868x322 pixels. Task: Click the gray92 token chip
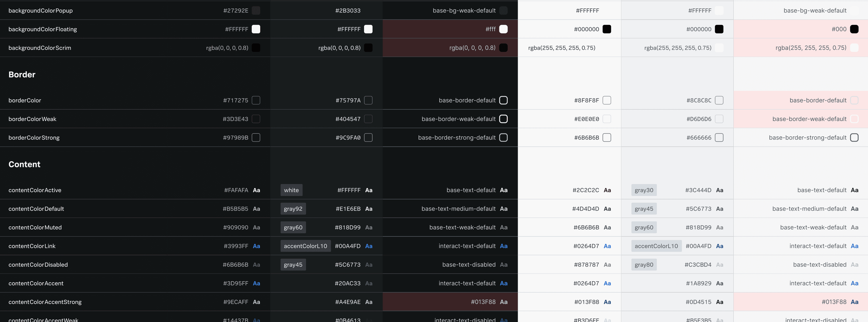pyautogui.click(x=293, y=209)
